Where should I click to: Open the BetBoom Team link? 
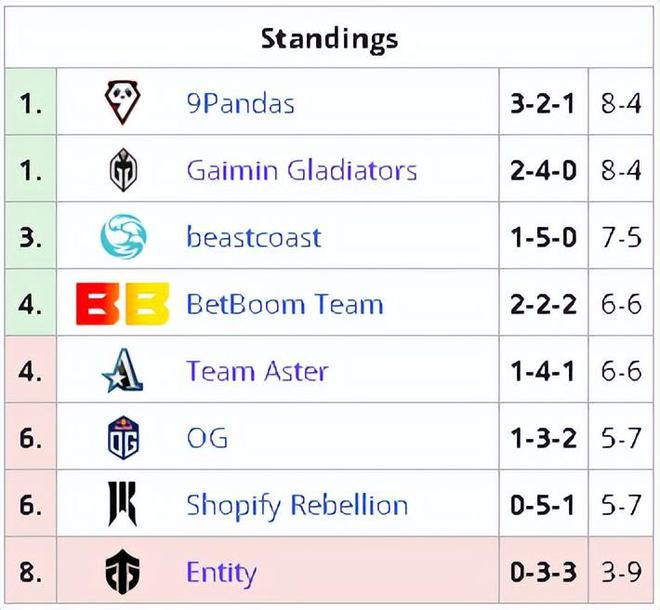tap(285, 304)
